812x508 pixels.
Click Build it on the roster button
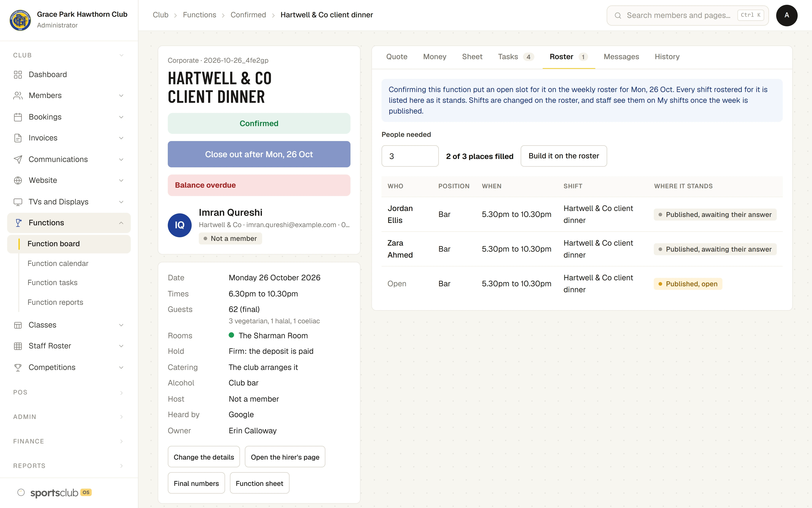point(563,156)
